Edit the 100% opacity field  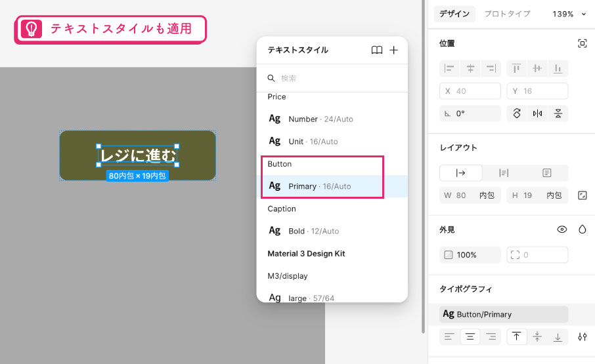tap(470, 255)
